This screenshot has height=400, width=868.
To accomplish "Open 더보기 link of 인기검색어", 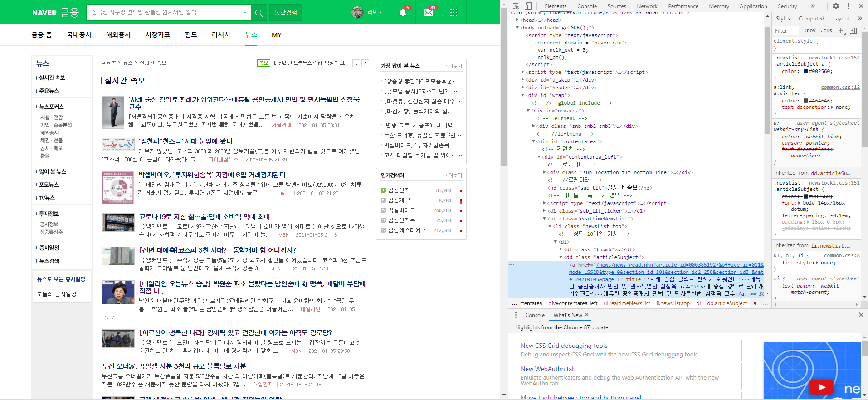I will tap(454, 176).
